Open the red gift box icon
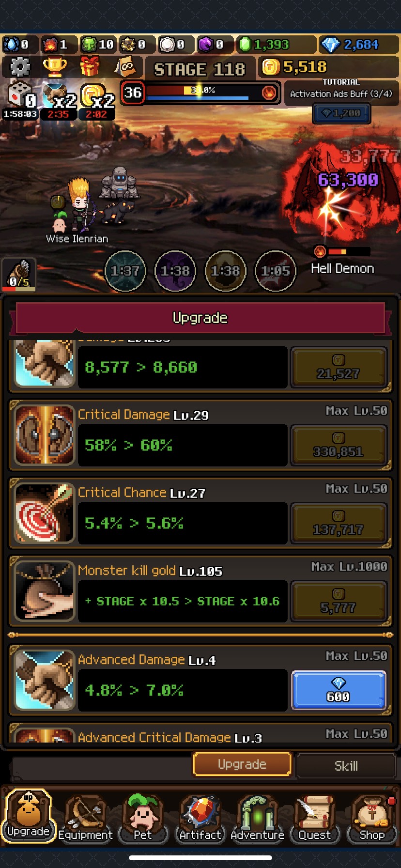The image size is (401, 868). [90, 66]
